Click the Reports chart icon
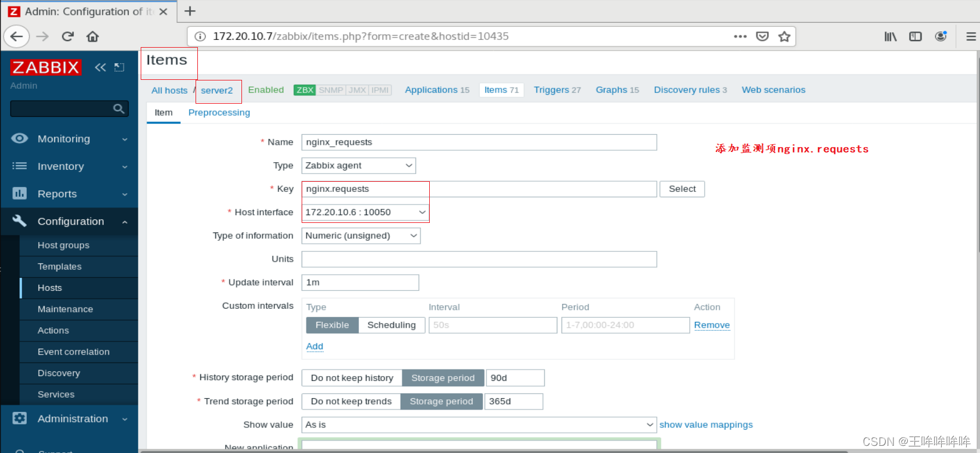This screenshot has width=980, height=453. [20, 194]
